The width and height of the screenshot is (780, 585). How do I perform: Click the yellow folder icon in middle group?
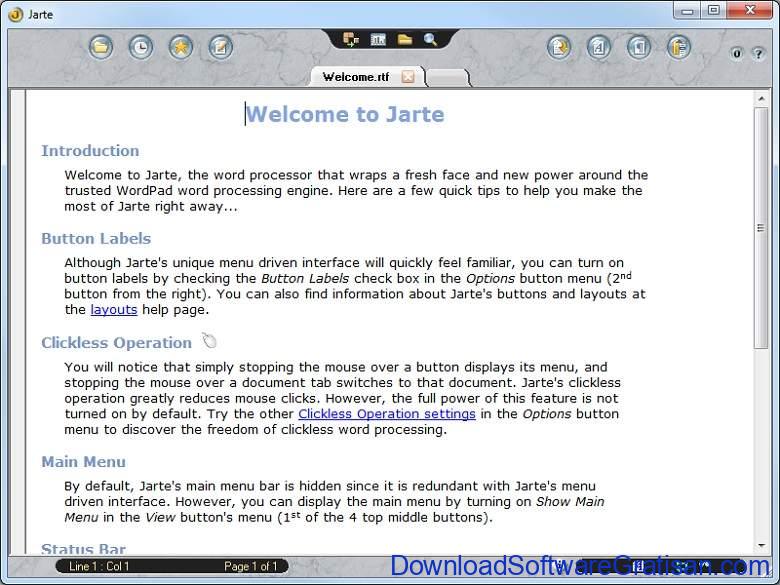pyautogui.click(x=405, y=39)
